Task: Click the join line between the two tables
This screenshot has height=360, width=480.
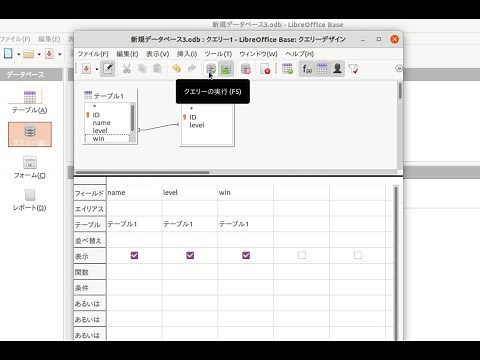Action: pyautogui.click(x=159, y=127)
